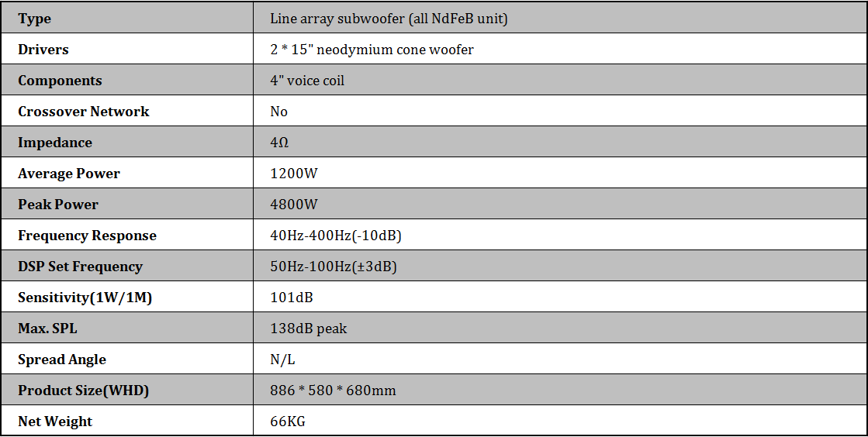The width and height of the screenshot is (868, 437).
Task: Click the "Spread Angle" row label
Action: point(62,360)
